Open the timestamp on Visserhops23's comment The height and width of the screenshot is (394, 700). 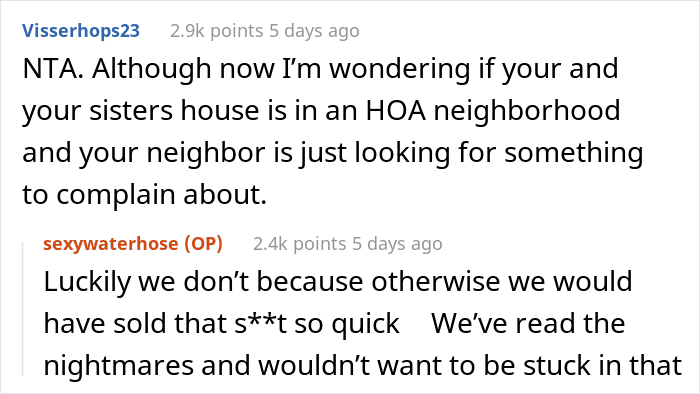tap(314, 31)
